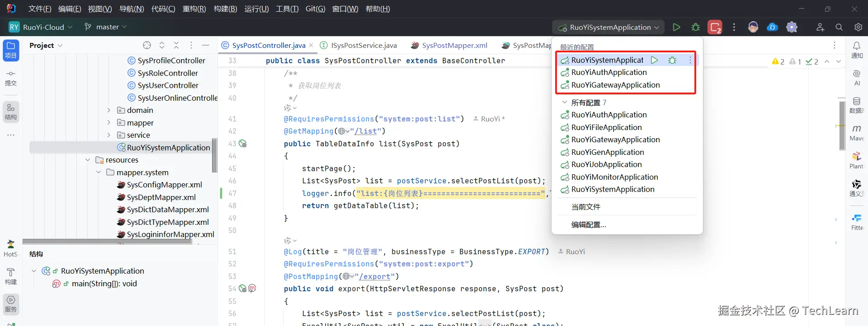This screenshot has width=868, height=326.
Task: Close the SysPostController.java tab
Action: pos(311,45)
